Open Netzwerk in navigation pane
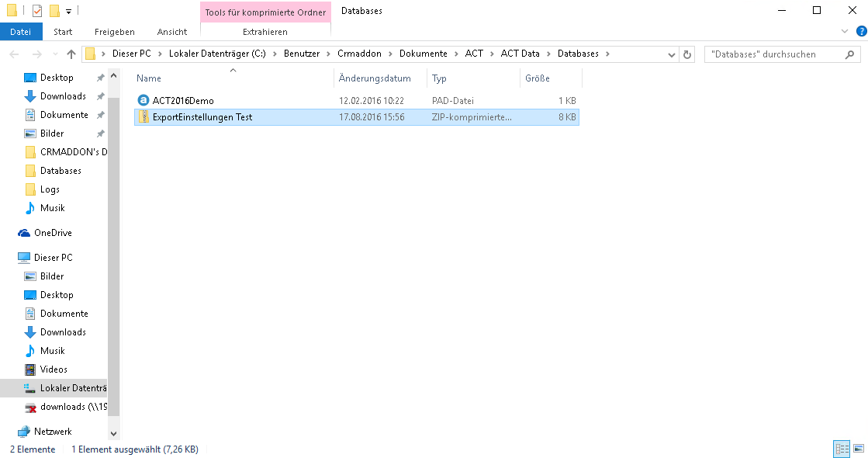The width and height of the screenshot is (868, 458). [x=54, y=432]
